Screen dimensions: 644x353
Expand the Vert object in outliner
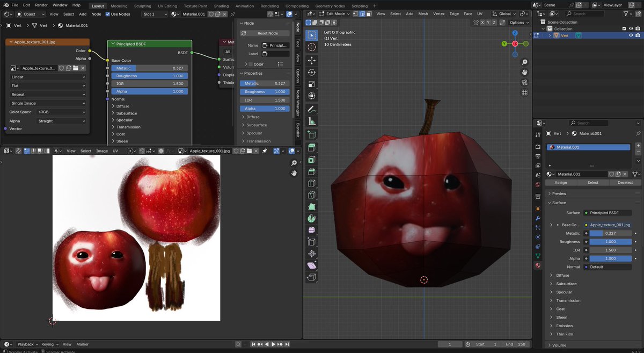(x=550, y=35)
